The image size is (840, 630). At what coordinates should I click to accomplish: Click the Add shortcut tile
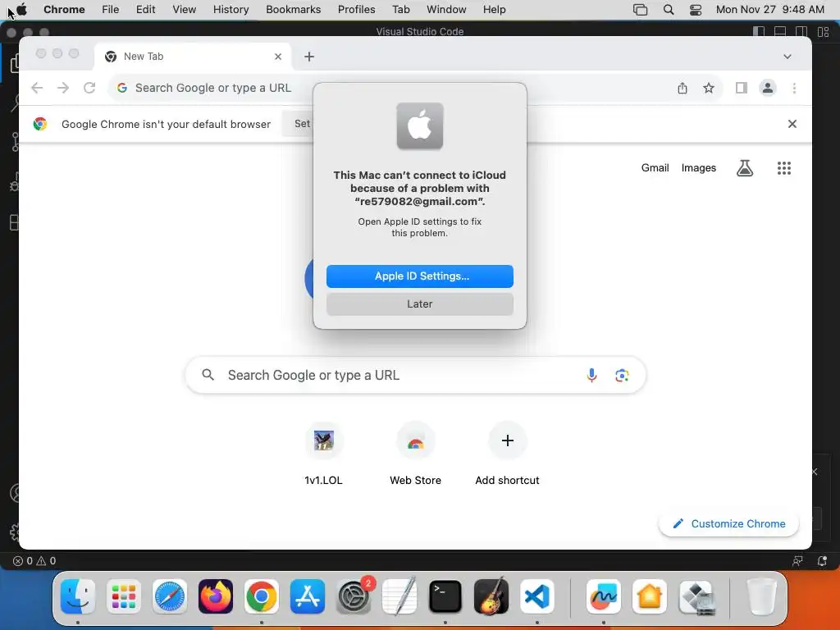tap(507, 454)
